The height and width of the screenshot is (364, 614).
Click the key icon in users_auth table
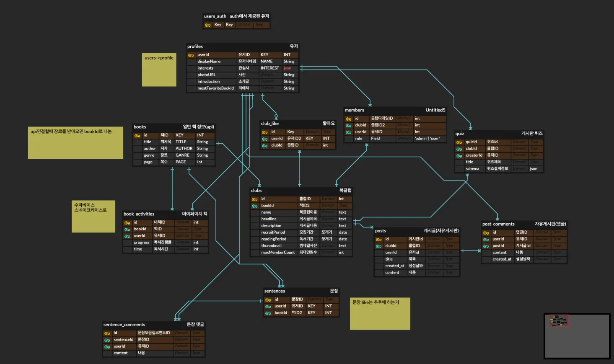coord(208,25)
